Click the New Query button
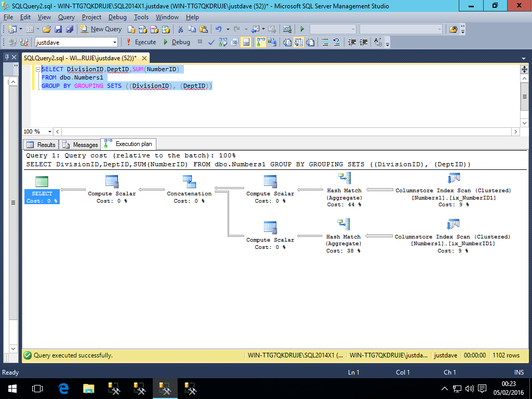This screenshot has width=532, height=399. [101, 29]
